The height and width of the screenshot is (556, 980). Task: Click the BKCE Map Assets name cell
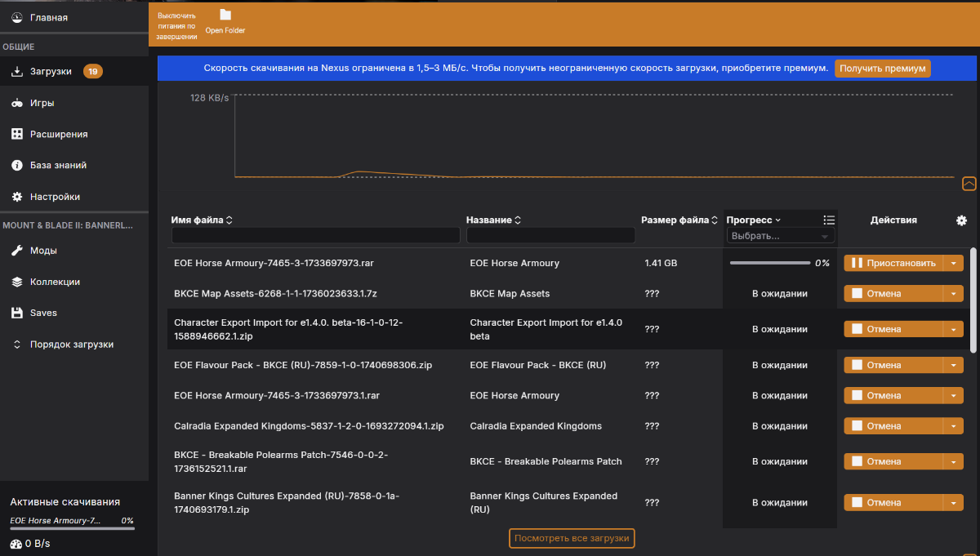510,293
